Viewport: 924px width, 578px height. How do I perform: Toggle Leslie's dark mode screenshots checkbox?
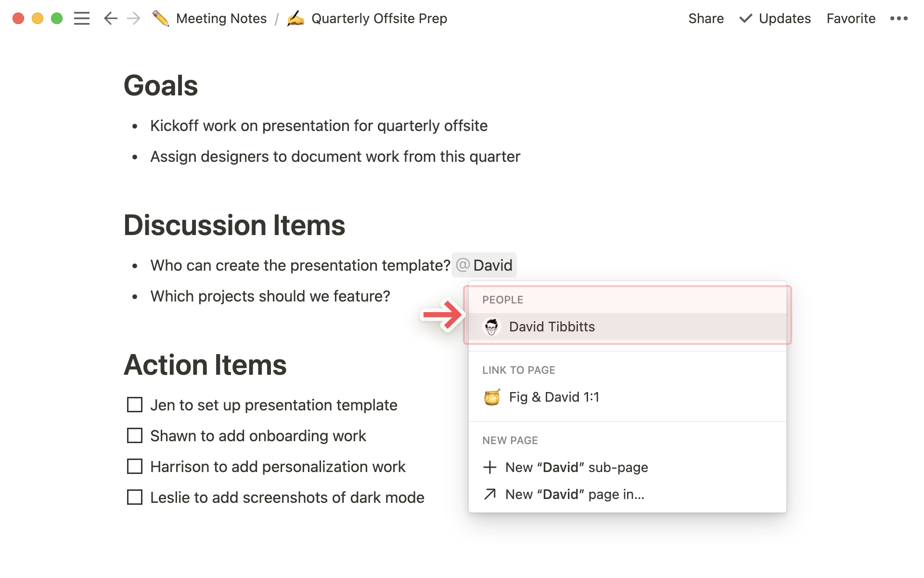pyautogui.click(x=135, y=497)
